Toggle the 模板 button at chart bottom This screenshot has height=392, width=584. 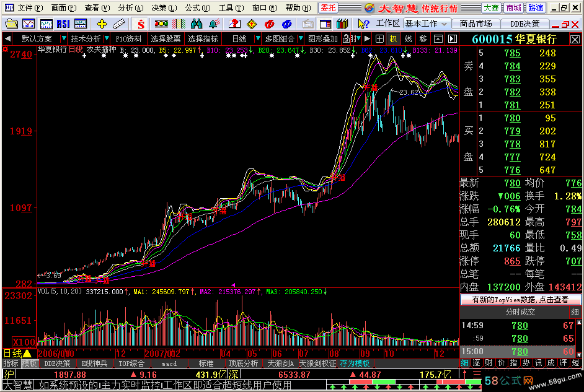click(29, 364)
